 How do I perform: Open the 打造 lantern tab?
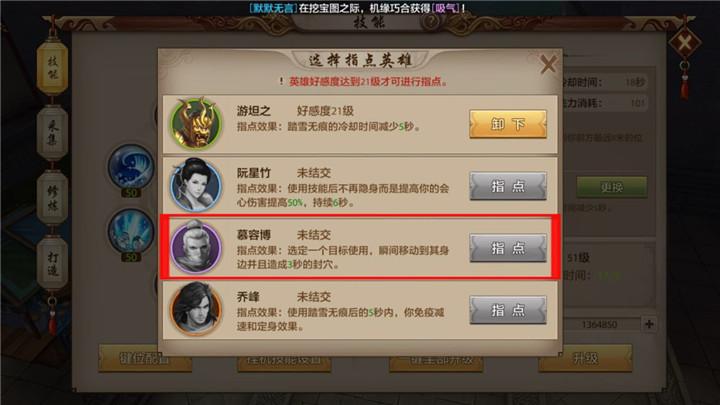52,263
